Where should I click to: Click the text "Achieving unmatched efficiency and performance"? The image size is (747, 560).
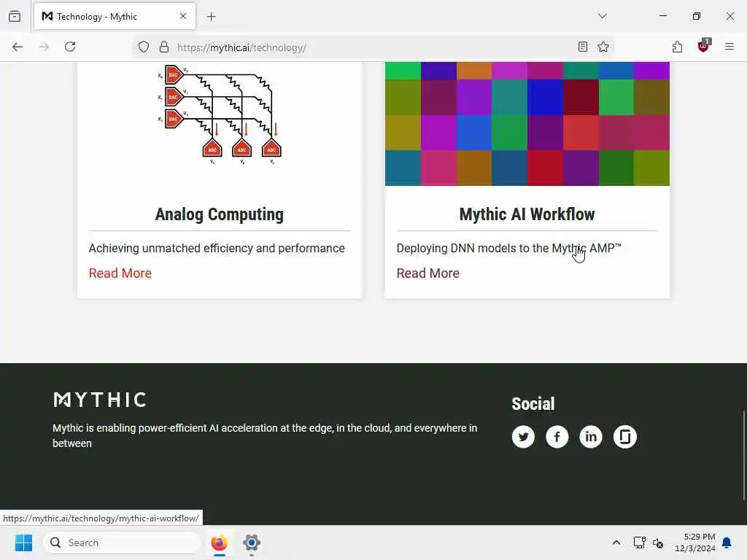[x=217, y=249]
